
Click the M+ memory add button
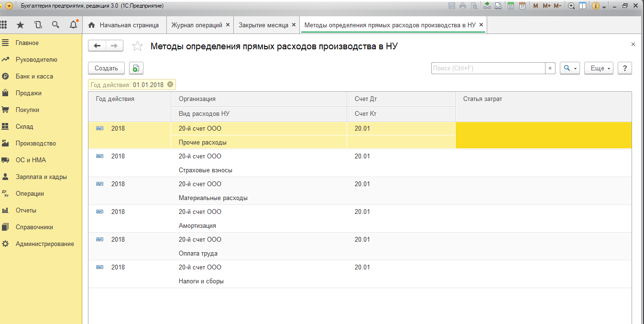(546, 6)
